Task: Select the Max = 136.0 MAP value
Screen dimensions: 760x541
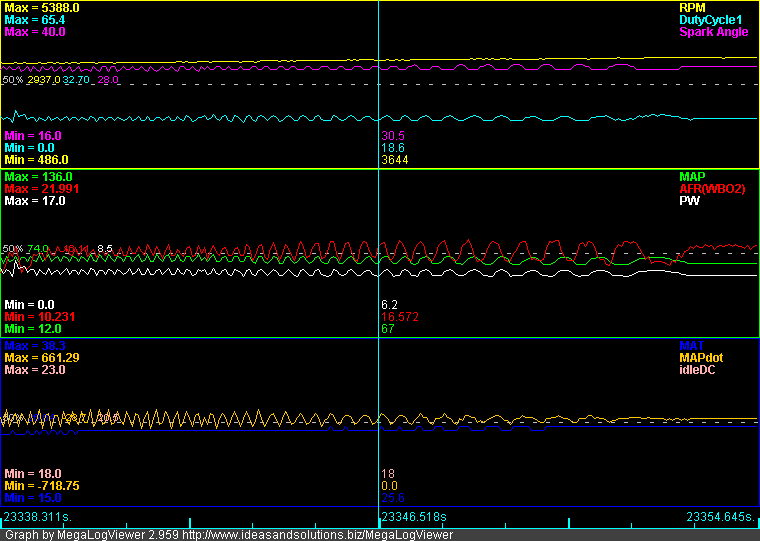Action: (38, 176)
